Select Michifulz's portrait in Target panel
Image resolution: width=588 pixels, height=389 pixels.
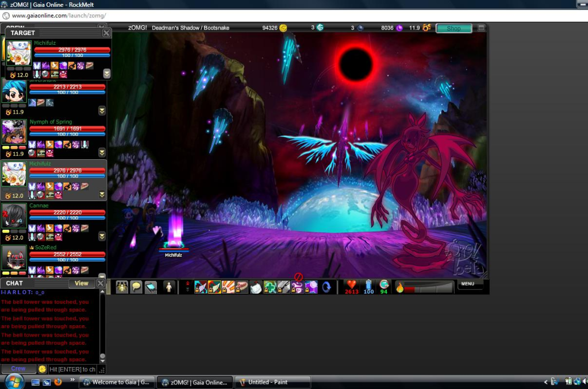[x=19, y=53]
